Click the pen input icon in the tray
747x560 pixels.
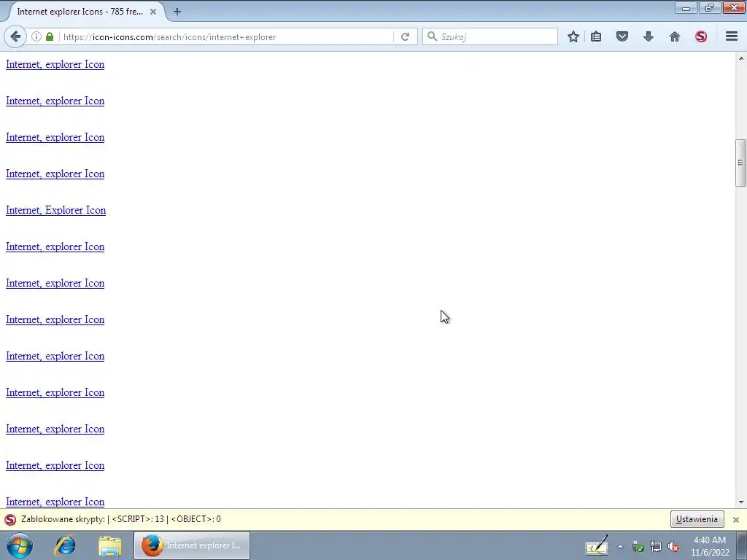click(597, 545)
